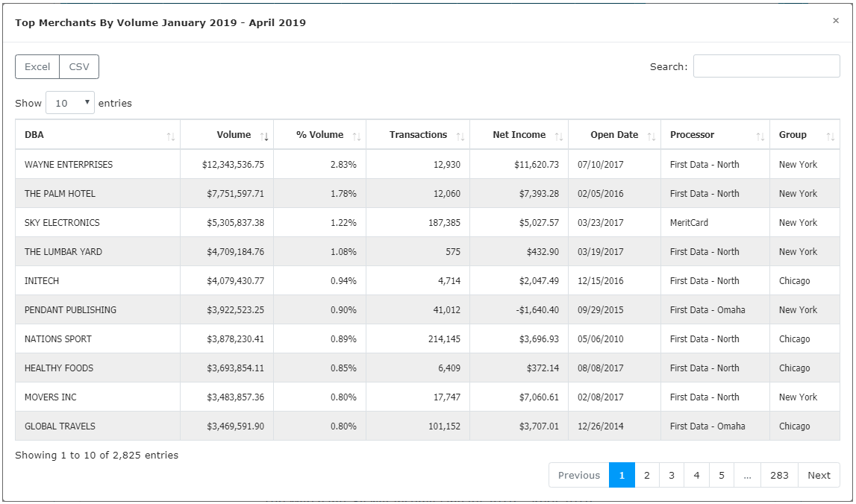The image size is (856, 504).
Task: Click open date 12/26/2014
Action: pos(601,426)
